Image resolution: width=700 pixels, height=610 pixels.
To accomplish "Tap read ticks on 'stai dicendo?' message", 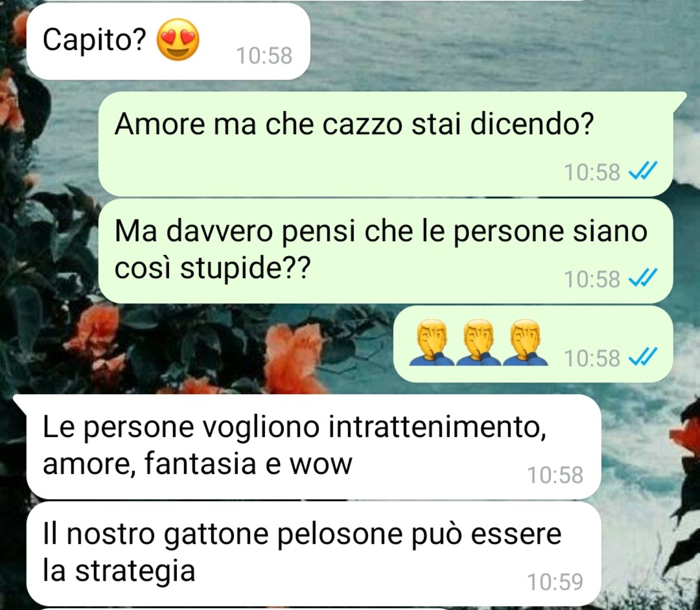I will [x=643, y=170].
